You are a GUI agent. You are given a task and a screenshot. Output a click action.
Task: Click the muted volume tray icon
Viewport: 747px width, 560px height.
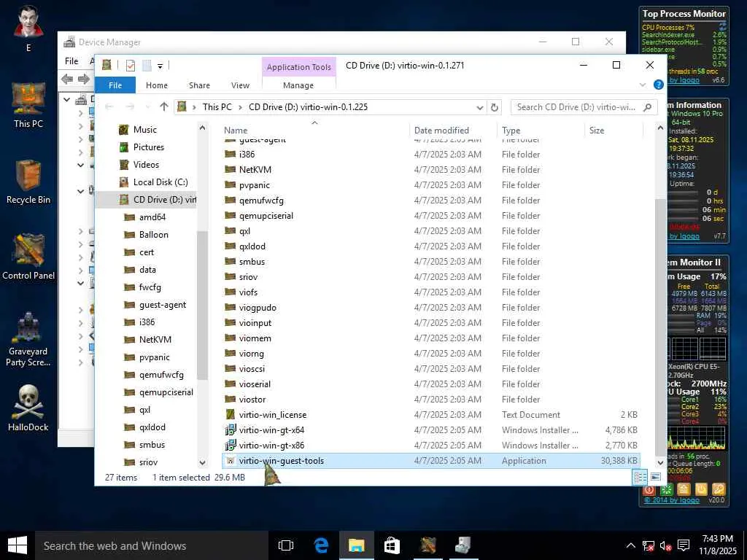(665, 545)
